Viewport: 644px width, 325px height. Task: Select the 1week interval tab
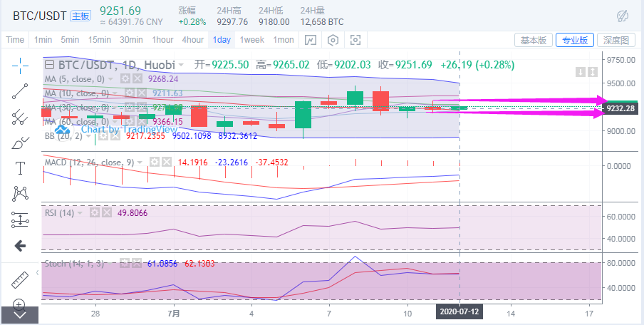tap(252, 40)
